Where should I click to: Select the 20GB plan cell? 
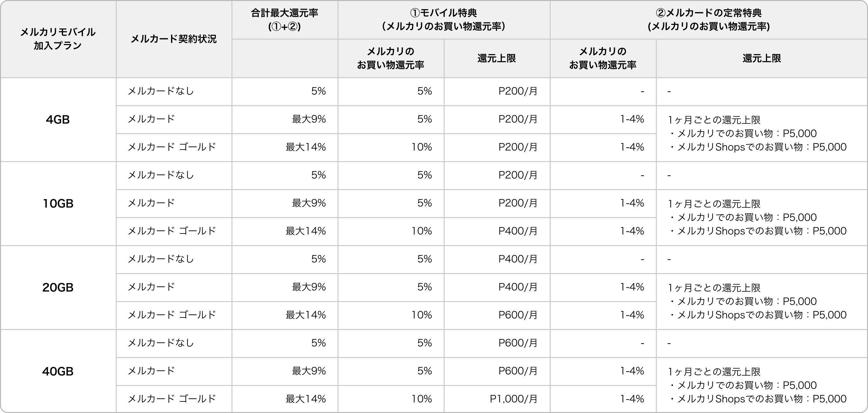coord(58,288)
